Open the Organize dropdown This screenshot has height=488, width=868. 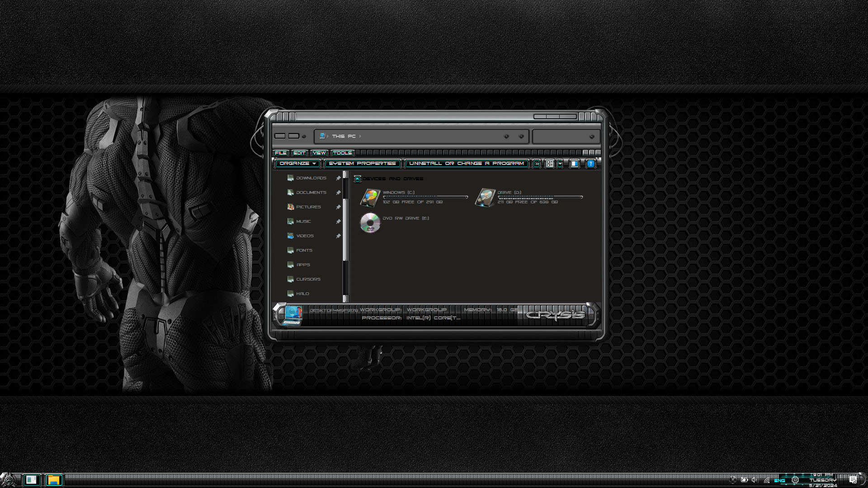[297, 164]
